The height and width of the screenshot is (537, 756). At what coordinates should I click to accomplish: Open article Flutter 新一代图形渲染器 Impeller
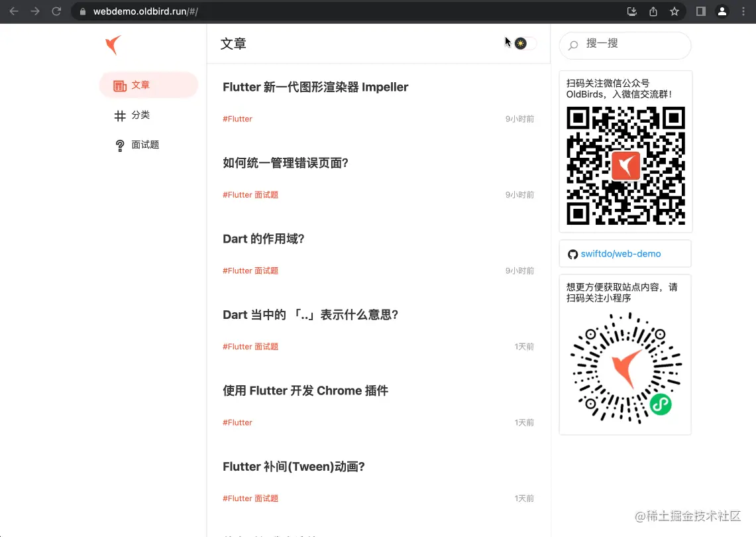coord(315,88)
